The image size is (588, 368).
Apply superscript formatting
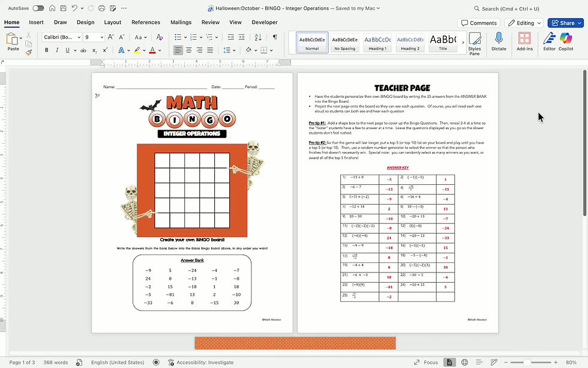(106, 50)
